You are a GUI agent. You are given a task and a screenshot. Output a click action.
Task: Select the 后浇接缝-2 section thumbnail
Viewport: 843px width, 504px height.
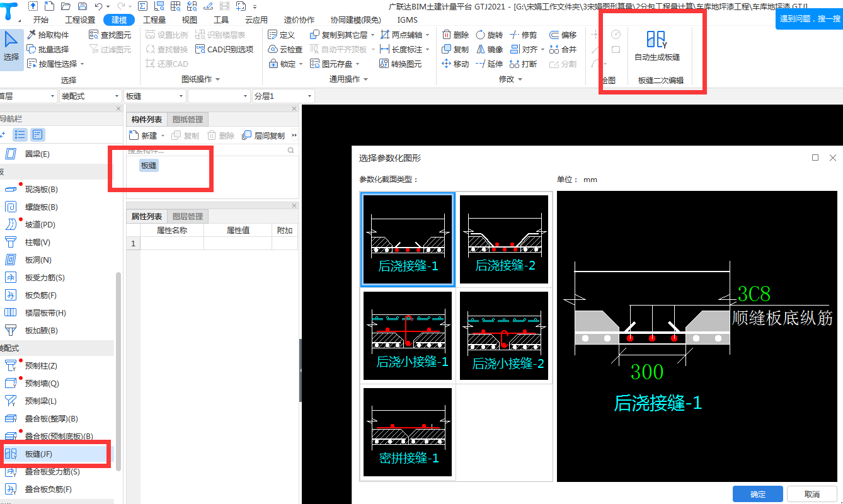point(504,239)
